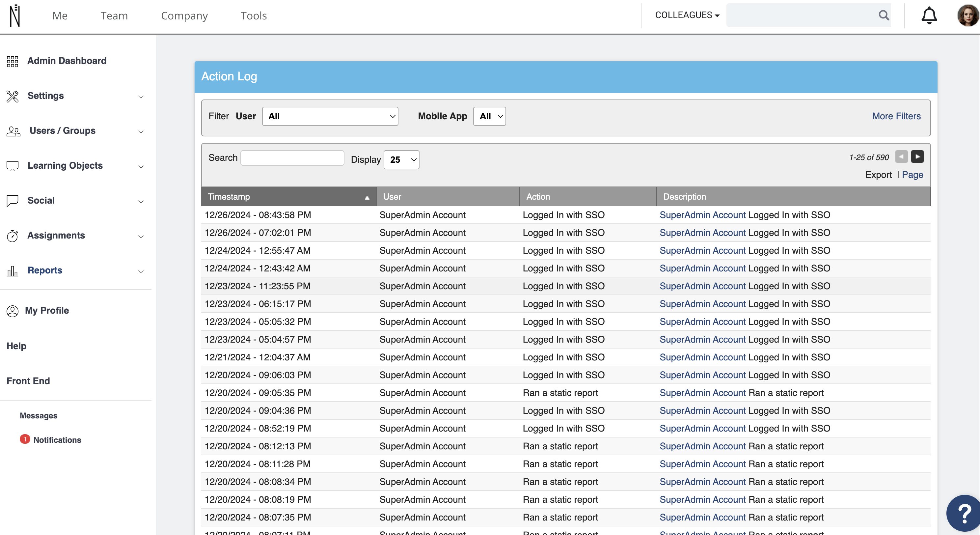Image resolution: width=980 pixels, height=535 pixels.
Task: Open the notifications bell icon
Action: (x=929, y=15)
